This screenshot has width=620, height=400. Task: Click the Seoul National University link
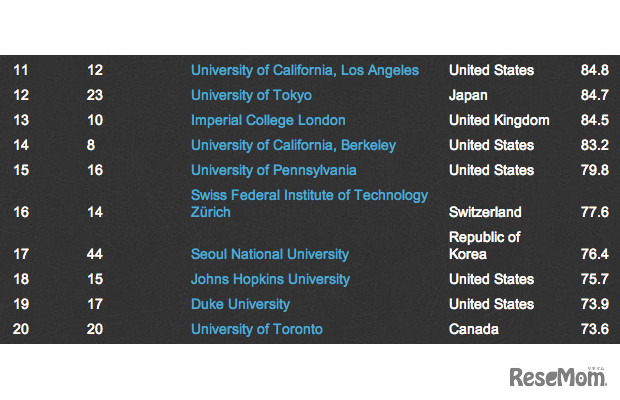(x=270, y=254)
